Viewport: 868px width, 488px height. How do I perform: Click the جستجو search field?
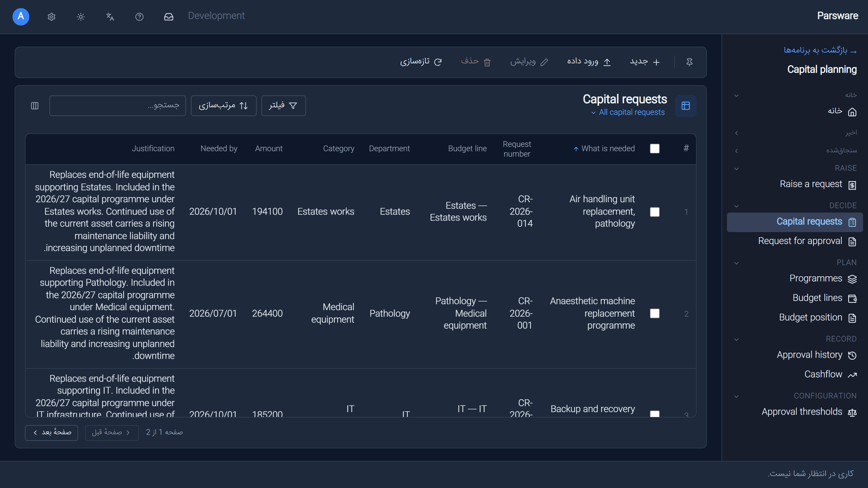[x=118, y=106]
